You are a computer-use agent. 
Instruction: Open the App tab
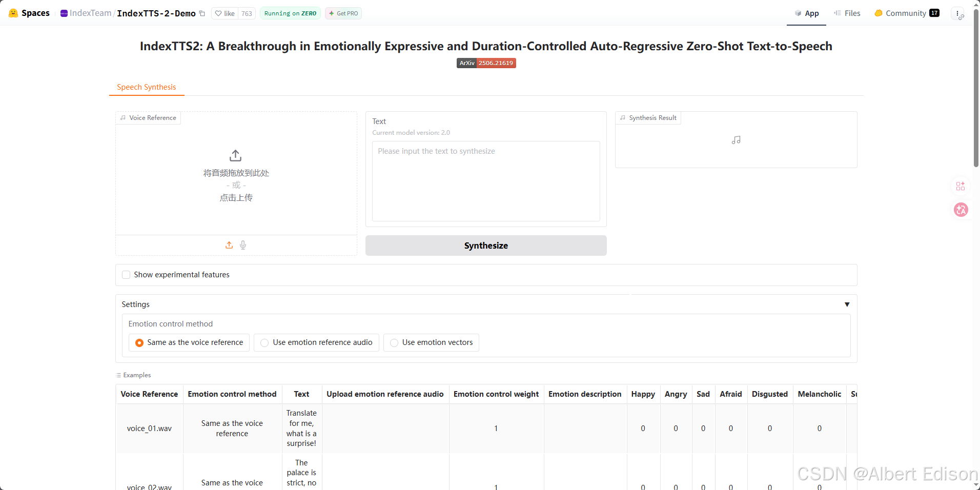tap(806, 13)
